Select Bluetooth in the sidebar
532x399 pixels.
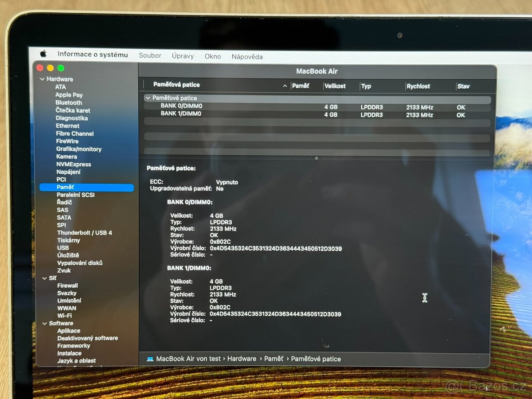tap(69, 102)
